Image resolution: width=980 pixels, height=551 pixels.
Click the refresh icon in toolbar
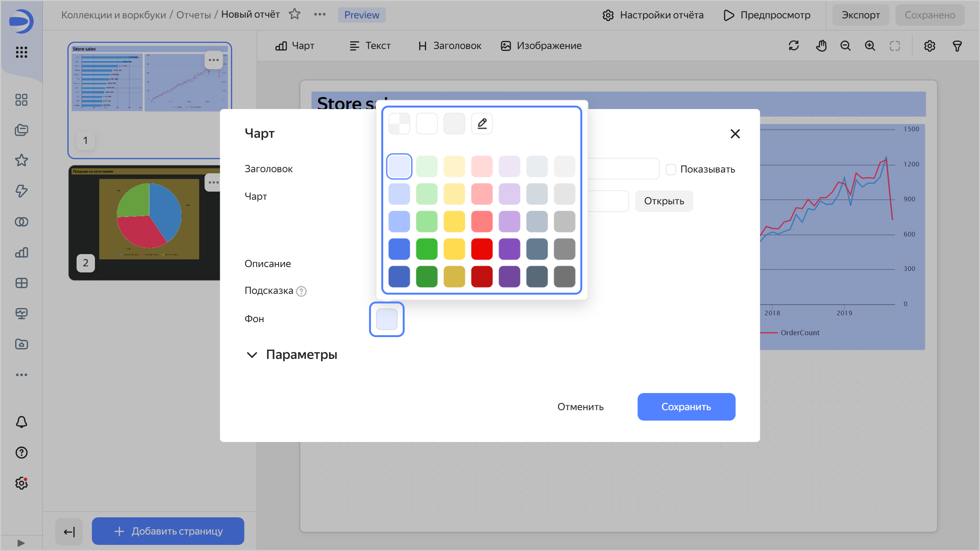[x=794, y=46]
